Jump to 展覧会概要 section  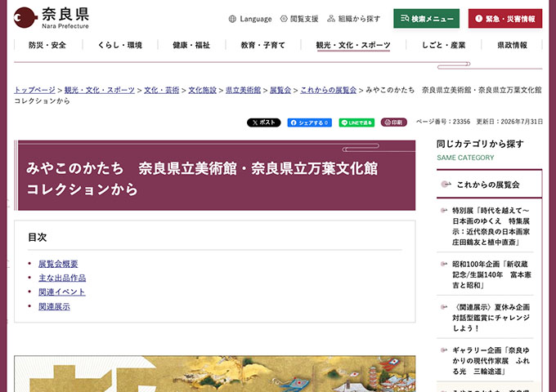pyautogui.click(x=58, y=264)
